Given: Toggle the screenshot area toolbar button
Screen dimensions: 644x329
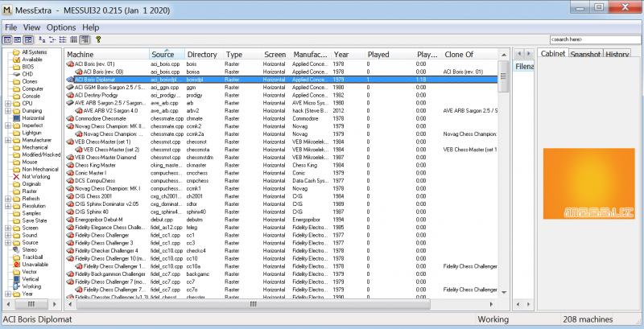Looking at the screenshot, I should [17, 39].
